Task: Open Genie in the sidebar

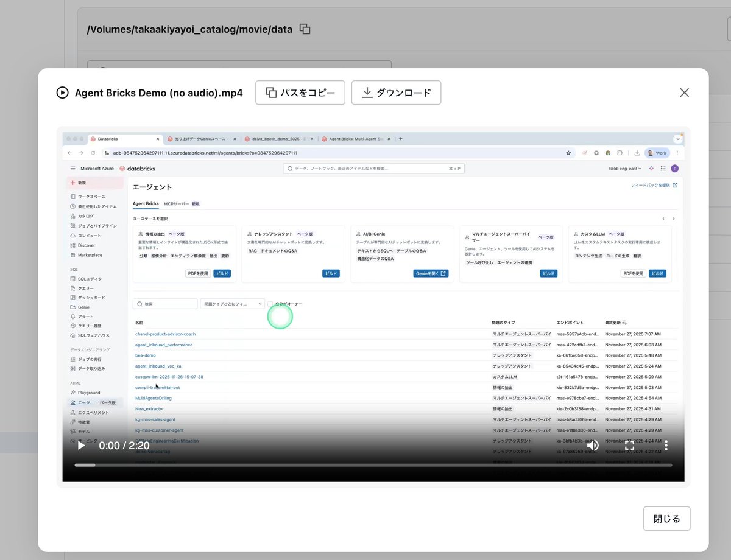Action: pos(80,307)
